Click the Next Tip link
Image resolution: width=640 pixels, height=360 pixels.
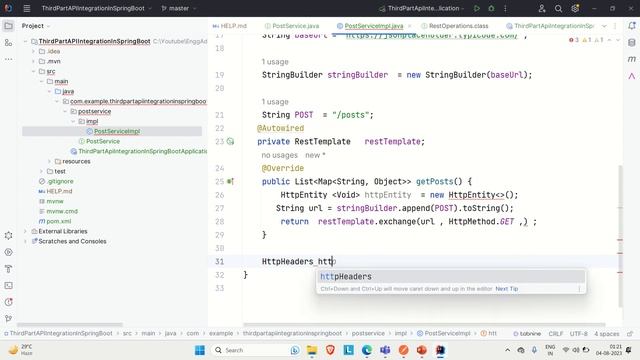[x=507, y=289]
